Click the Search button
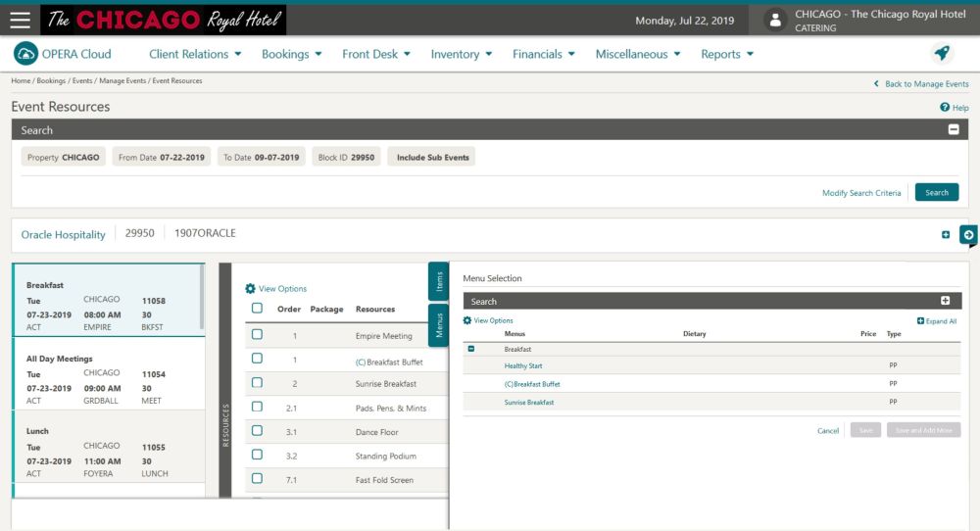 coord(936,192)
